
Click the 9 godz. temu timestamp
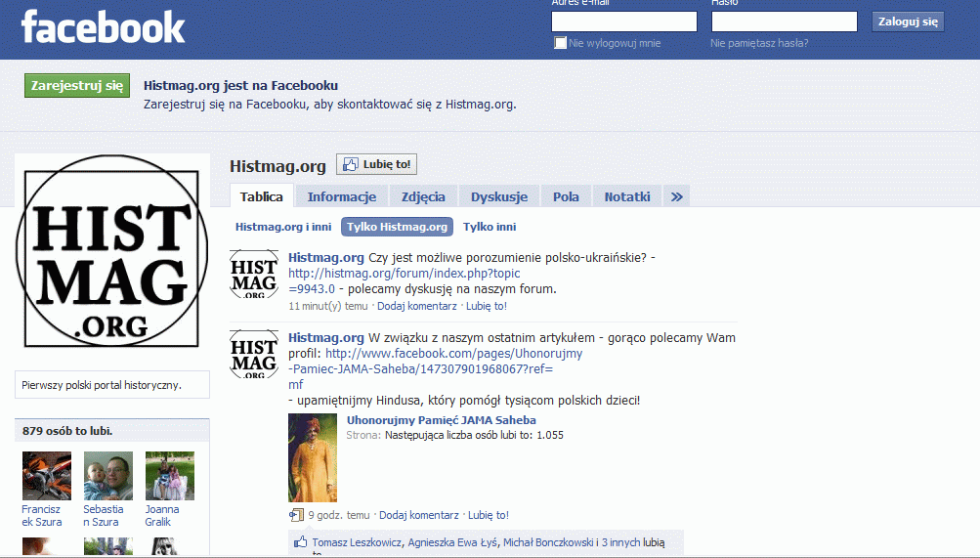point(339,516)
